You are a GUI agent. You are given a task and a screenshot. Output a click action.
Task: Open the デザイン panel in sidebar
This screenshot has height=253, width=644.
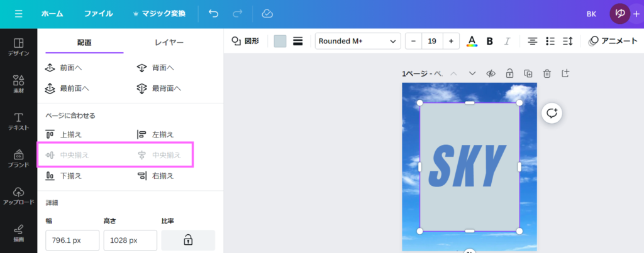click(18, 47)
